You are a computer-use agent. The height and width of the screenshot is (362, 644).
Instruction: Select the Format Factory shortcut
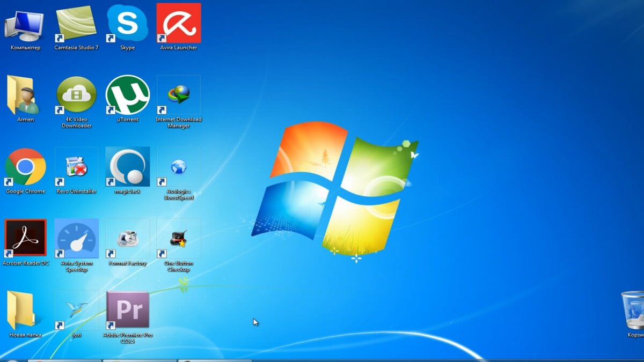pyautogui.click(x=127, y=241)
